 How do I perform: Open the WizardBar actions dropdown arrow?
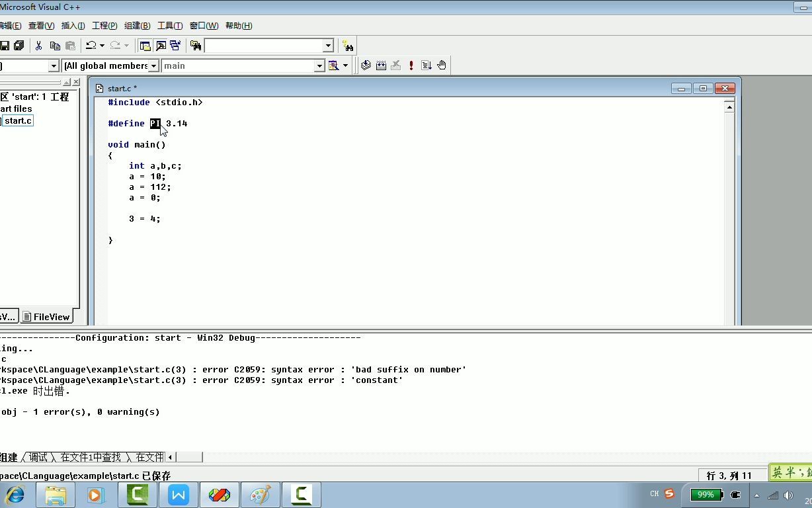pyautogui.click(x=345, y=65)
